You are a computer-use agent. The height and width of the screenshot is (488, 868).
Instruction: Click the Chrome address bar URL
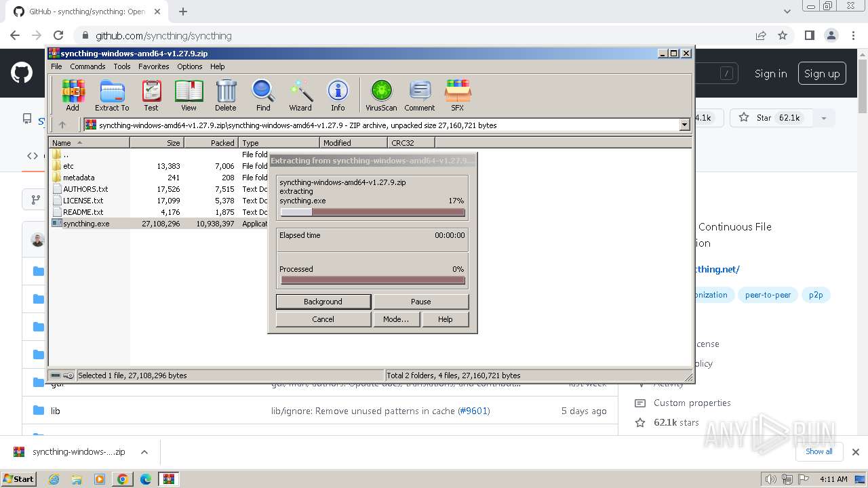pyautogui.click(x=163, y=36)
